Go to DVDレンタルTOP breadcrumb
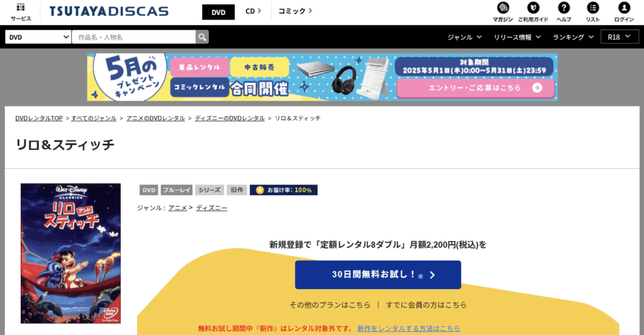The image size is (644, 335). click(x=39, y=118)
